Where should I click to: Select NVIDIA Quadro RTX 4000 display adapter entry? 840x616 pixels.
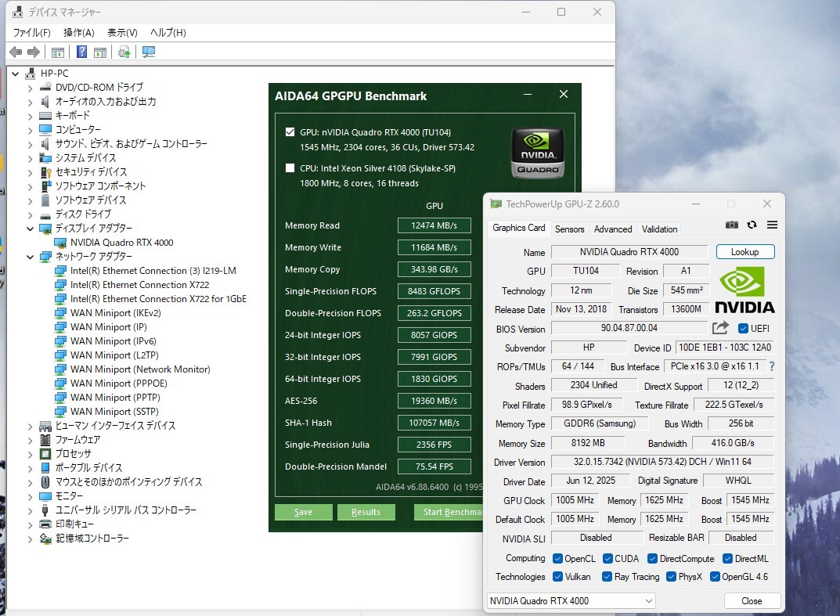[x=121, y=243]
